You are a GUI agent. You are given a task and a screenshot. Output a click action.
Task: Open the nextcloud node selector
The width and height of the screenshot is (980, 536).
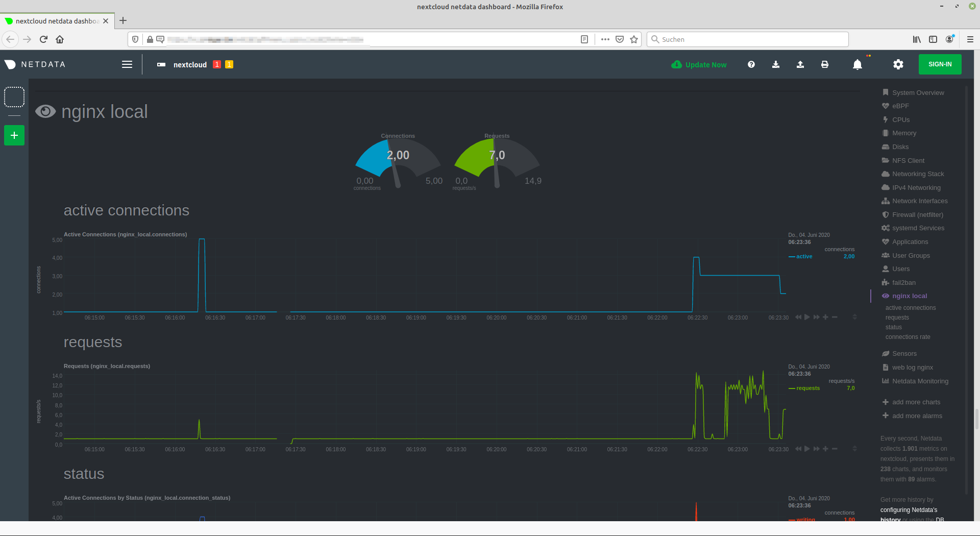click(x=182, y=65)
